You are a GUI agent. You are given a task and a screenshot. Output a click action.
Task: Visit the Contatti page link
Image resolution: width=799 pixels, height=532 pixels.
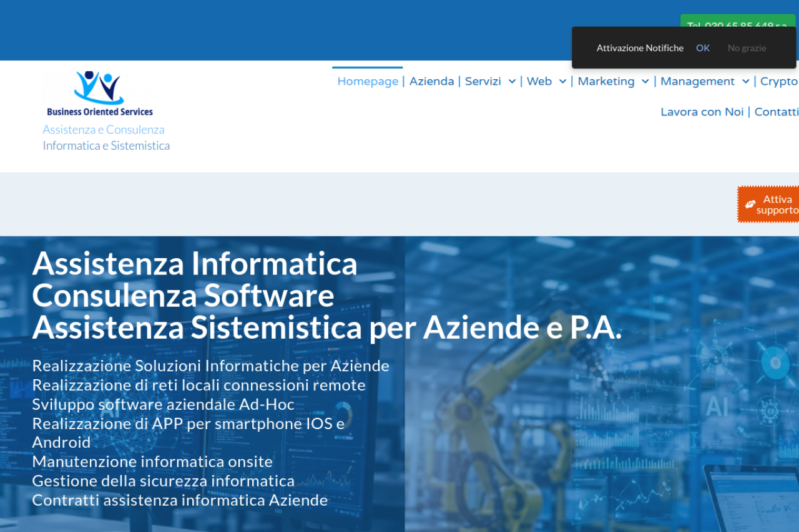[777, 112]
